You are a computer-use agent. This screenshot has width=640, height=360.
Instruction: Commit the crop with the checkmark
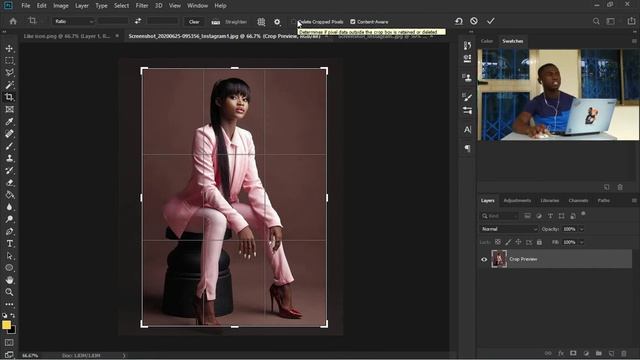[x=491, y=21]
